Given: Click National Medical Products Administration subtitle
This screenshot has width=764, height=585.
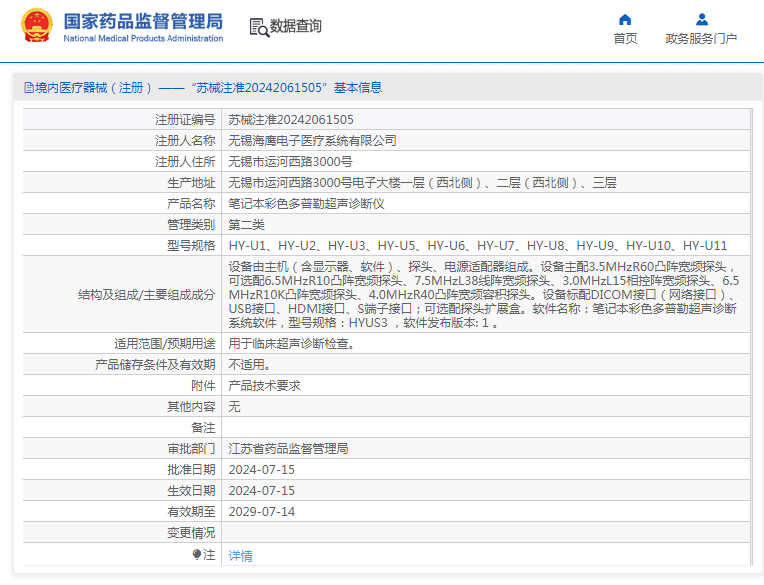Looking at the screenshot, I should [x=143, y=38].
